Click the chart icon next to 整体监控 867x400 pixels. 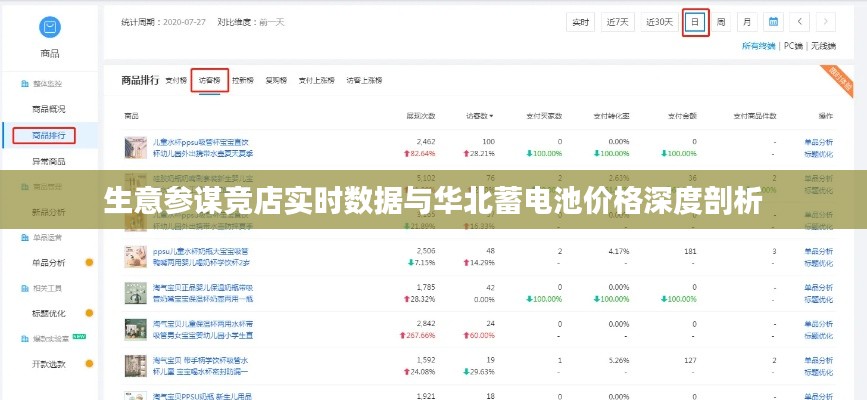pos(24,84)
